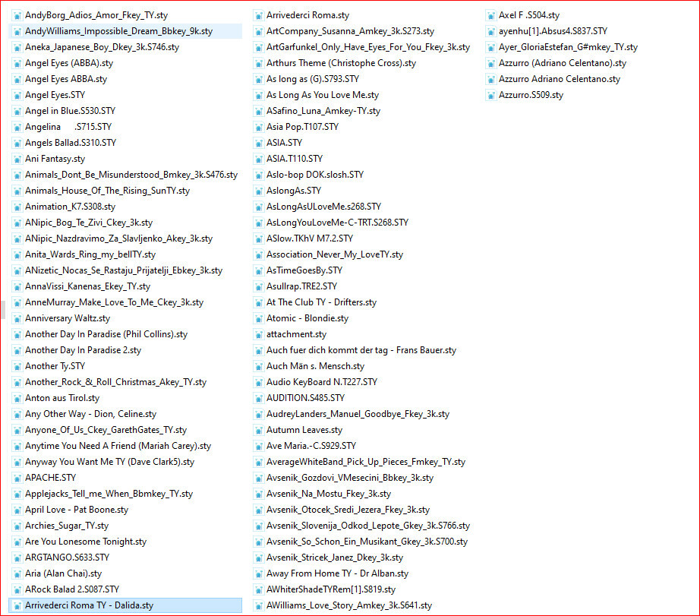The width and height of the screenshot is (700, 616).
Task: Select Asia Pop.T107.STY file
Action: point(302,128)
